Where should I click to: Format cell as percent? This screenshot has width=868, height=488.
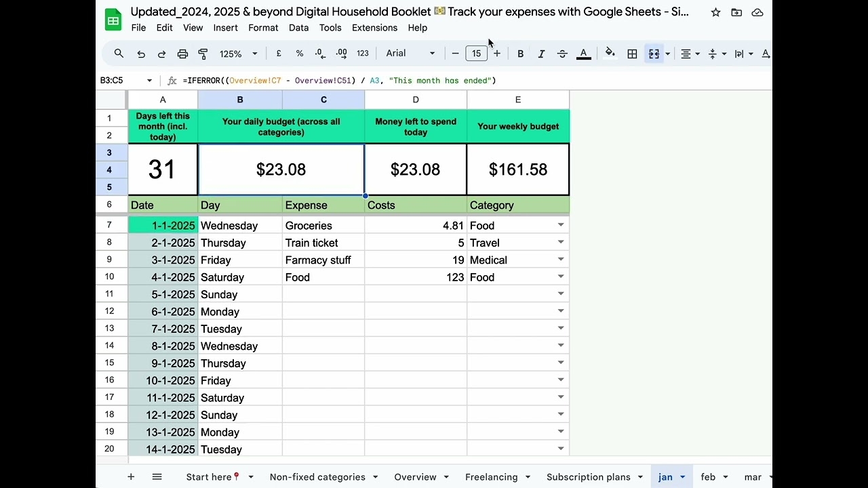coord(299,54)
